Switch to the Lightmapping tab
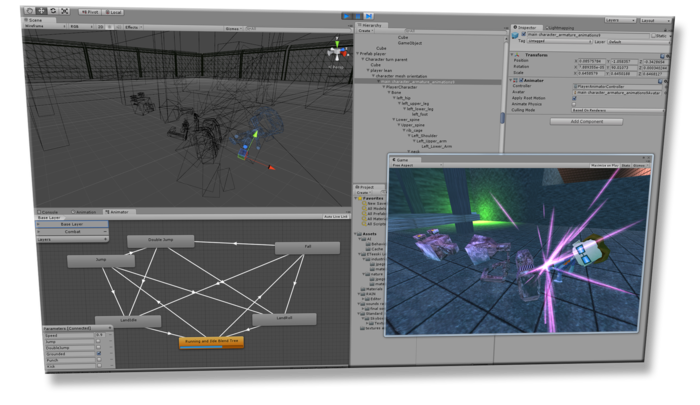The image size is (700, 405). pos(559,28)
